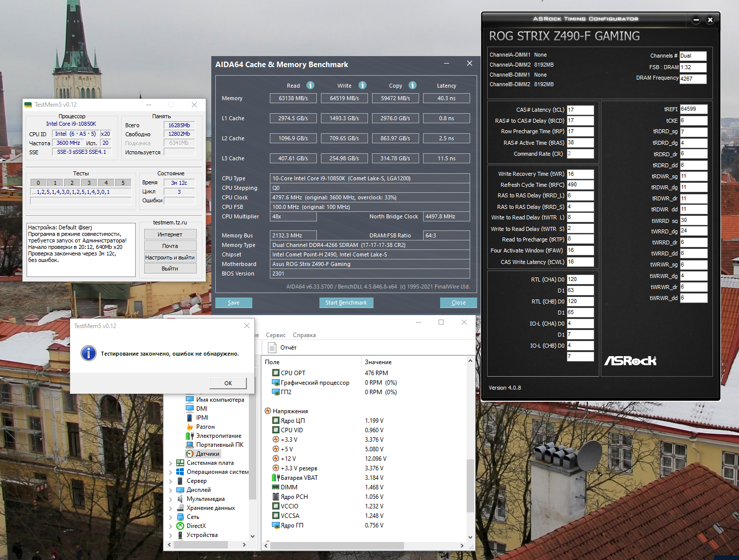This screenshot has width=739, height=560.
Task: Click OK in TestMem5 completion dialog
Action: click(x=228, y=383)
